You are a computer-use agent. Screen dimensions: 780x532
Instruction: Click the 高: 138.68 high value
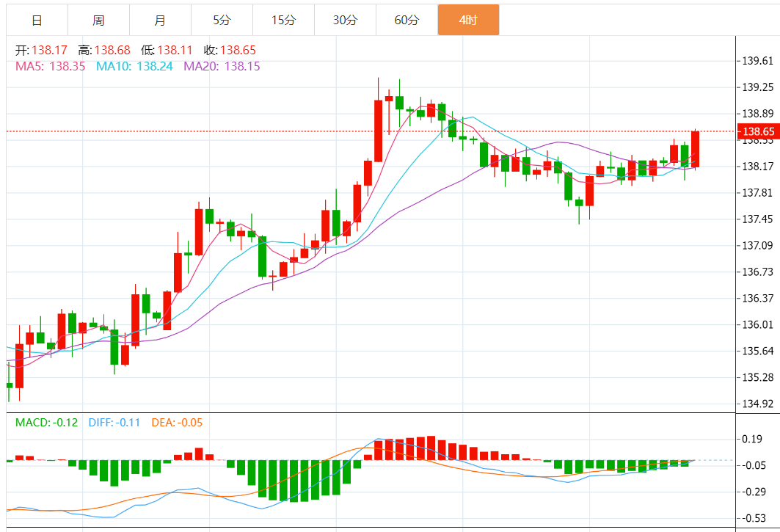point(104,50)
